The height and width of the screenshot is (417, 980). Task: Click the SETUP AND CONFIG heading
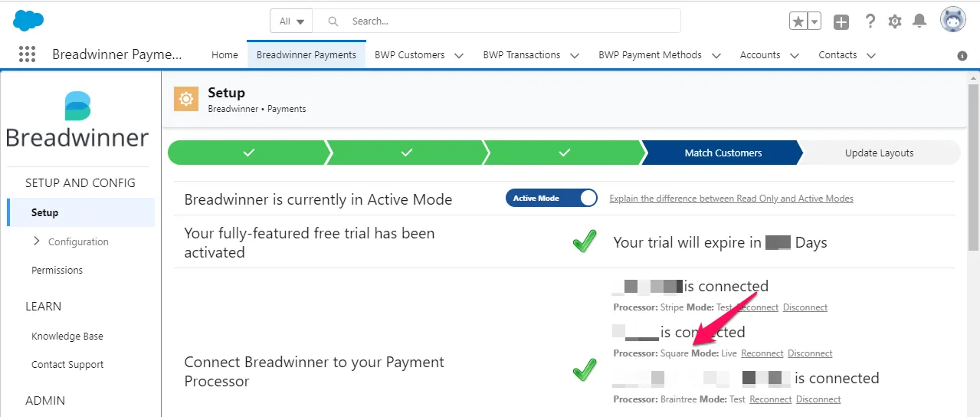80,183
